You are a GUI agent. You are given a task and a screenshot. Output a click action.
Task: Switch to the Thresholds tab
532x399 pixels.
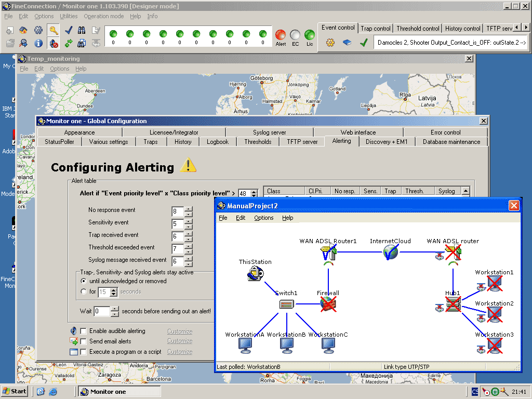click(x=258, y=142)
